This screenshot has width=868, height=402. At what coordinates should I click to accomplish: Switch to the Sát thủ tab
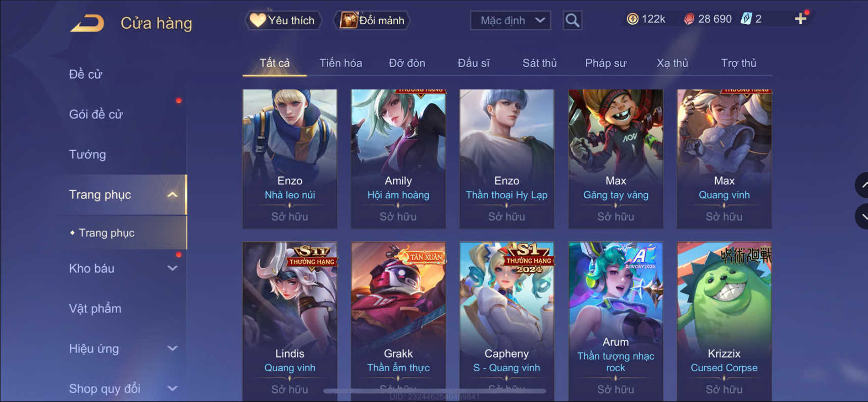[539, 63]
